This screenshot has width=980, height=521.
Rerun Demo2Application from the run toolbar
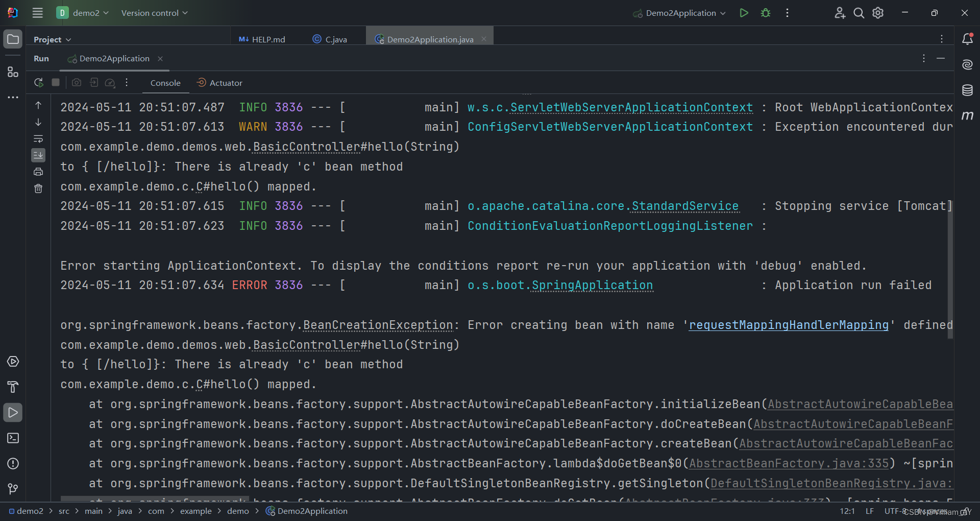[x=39, y=83]
